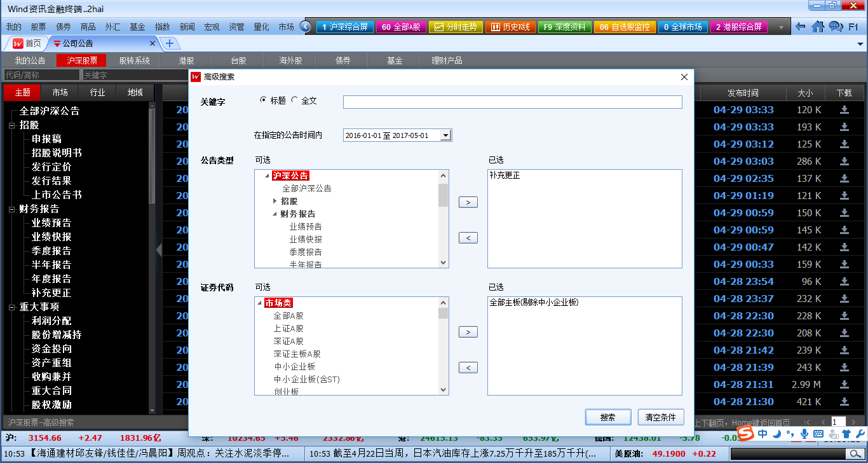The image size is (868, 463).
Task: Download the 04-29 03:33 120 K announcement
Action: 844,109
